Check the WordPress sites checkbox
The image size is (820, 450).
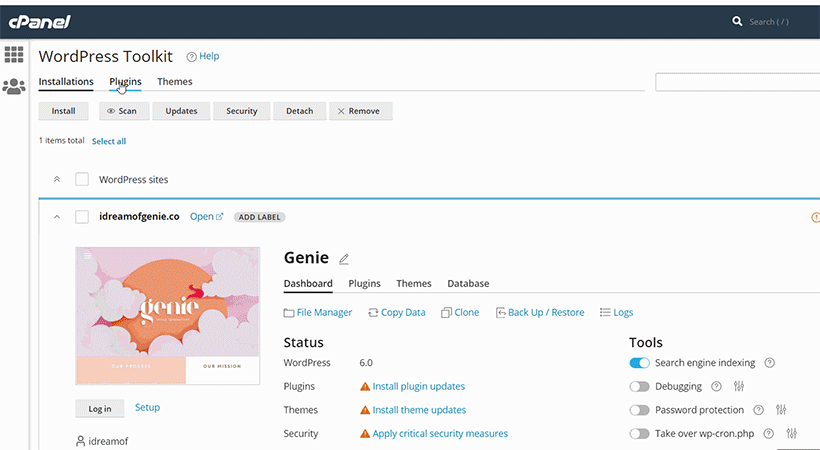click(x=82, y=179)
